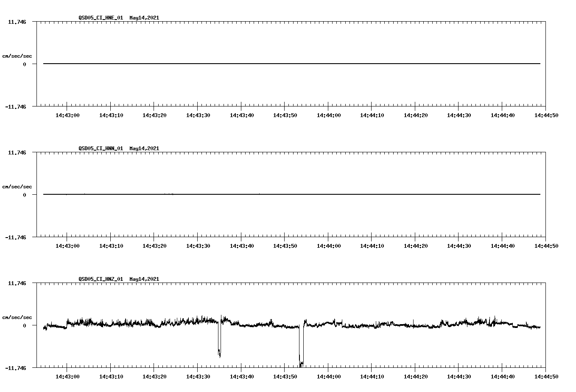Screen dimensions: 576x392
Task: Select the 14:43:00 tick label on top plot
Action: [x=68, y=114]
